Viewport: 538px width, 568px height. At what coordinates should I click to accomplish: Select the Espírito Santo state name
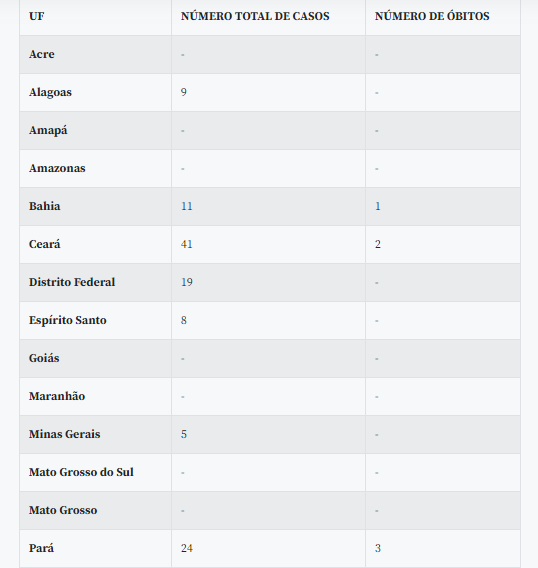(68, 321)
